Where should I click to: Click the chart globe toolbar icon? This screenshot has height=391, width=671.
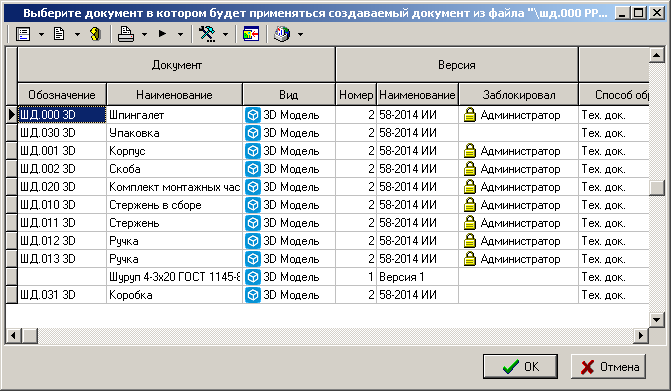point(282,34)
